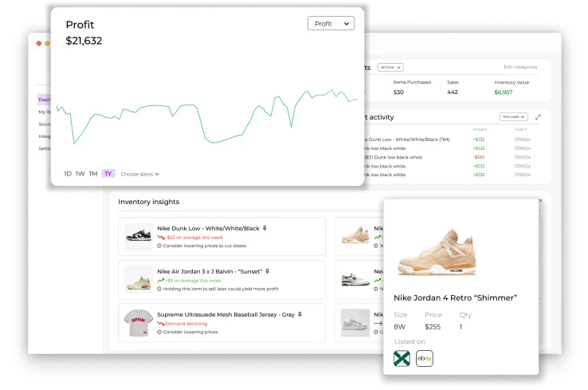The image size is (588, 390).
Task: Click the $21,632 profit total
Action: (84, 41)
